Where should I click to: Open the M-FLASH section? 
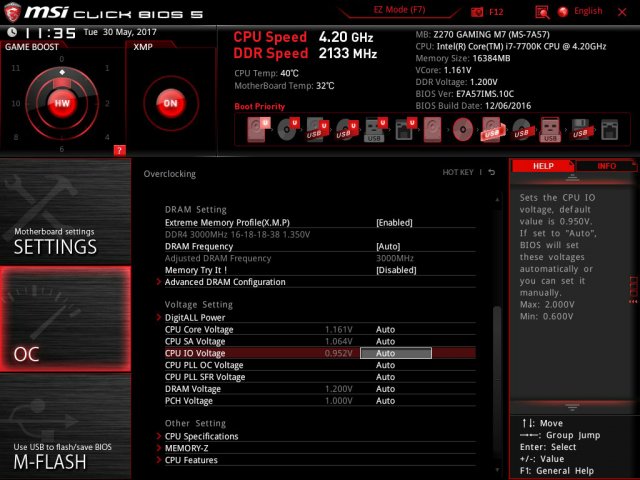[x=65, y=427]
